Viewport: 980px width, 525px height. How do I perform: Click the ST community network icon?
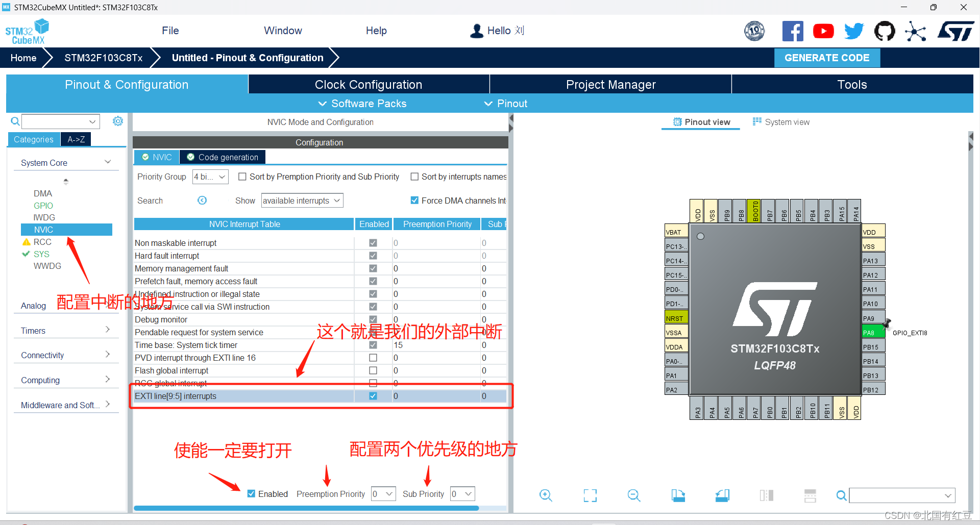point(916,32)
